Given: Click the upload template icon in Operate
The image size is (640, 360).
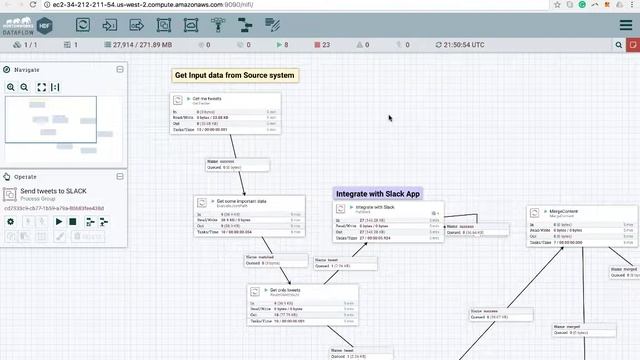Looking at the screenshot, I should [x=104, y=222].
